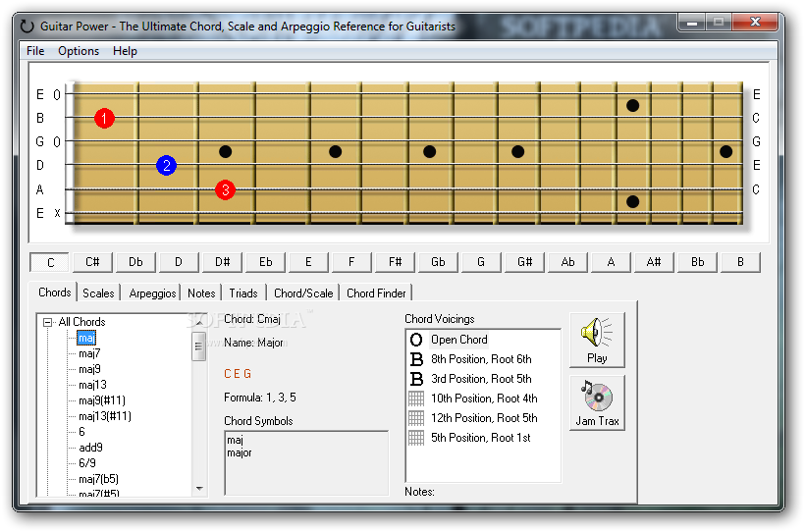Switch to the Chord Finder tab
The image size is (805, 532).
[376, 293]
